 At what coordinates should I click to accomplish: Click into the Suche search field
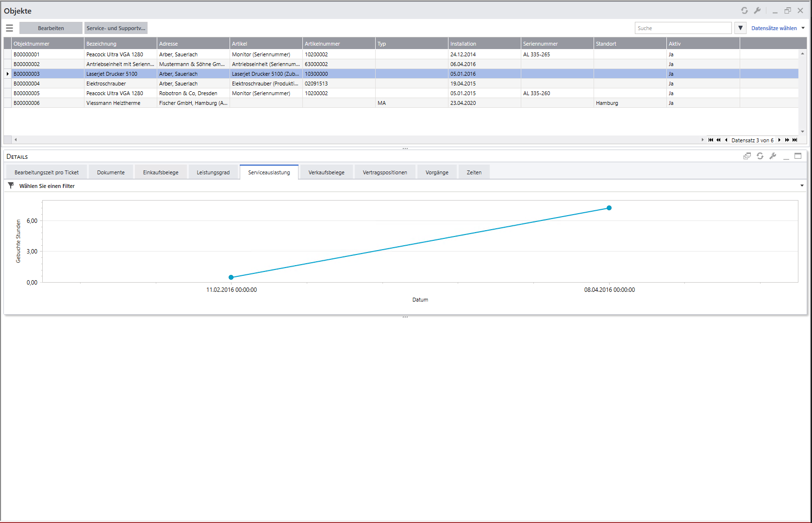coord(682,28)
